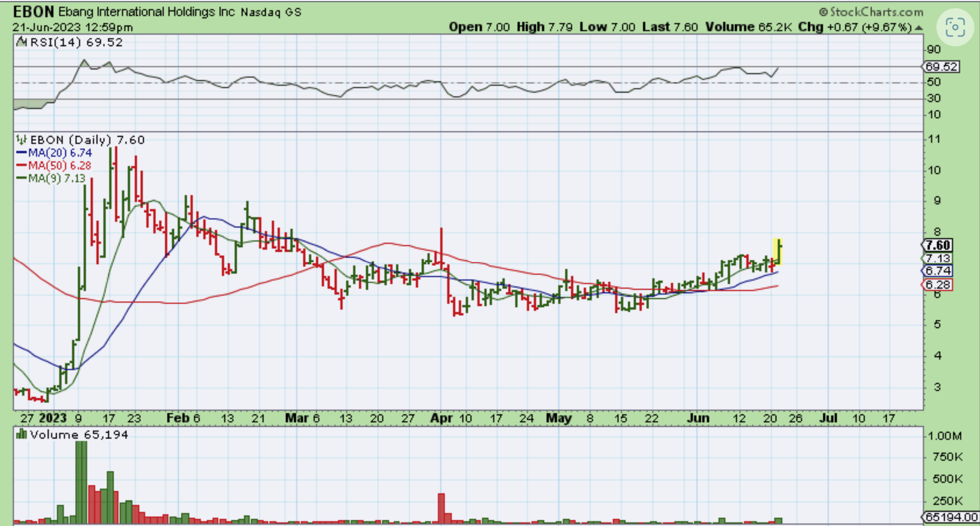Click the EBON Daily price bars icon

point(21,140)
